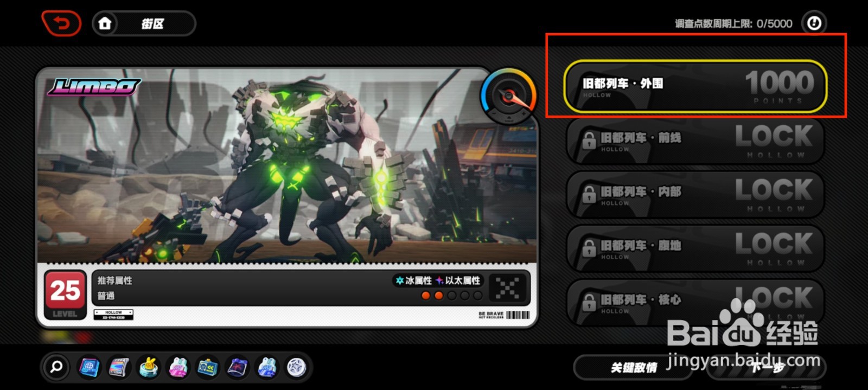868x390 pixels.
Task: Select the locked 旧都列车·腹地 stage
Action: tap(695, 248)
